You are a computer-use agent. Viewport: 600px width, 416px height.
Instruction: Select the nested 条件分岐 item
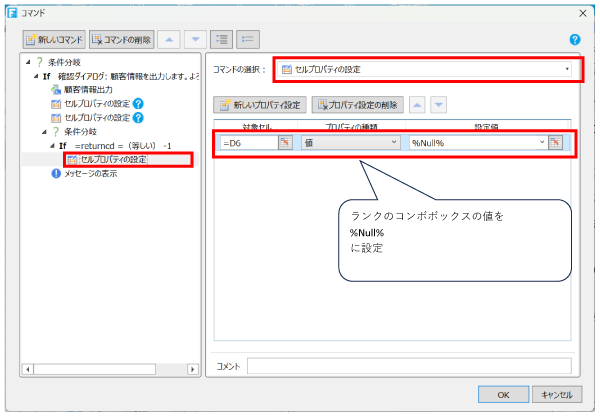[80, 132]
